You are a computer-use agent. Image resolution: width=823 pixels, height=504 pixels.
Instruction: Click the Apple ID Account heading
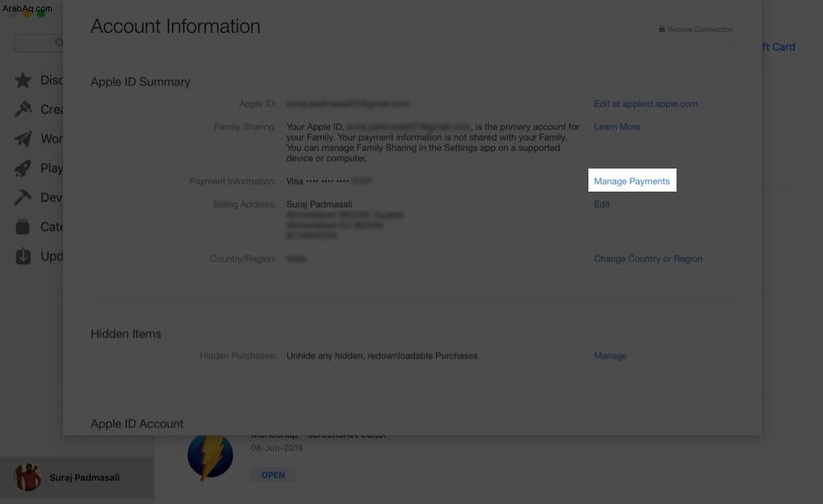(137, 423)
